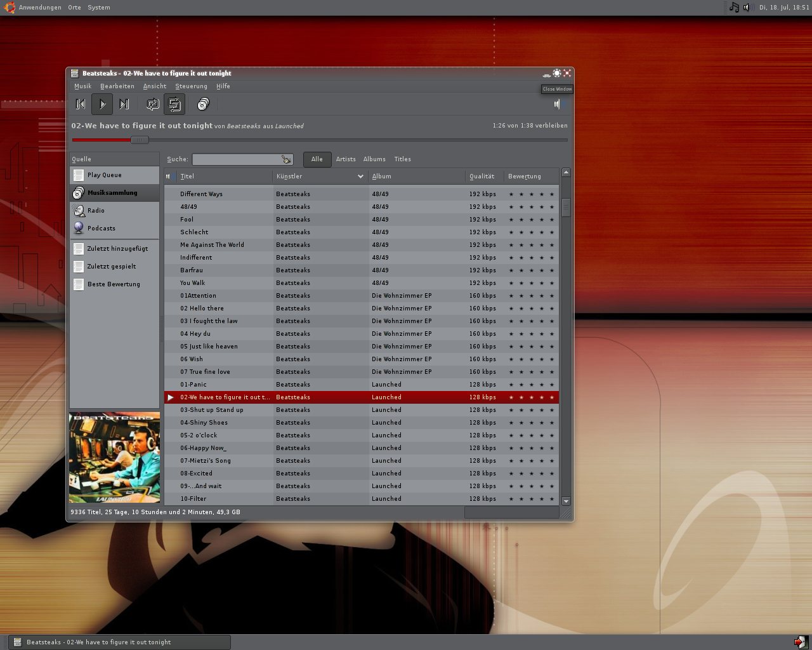Click the play indicator on the highlighted row
The width and height of the screenshot is (812, 650).
(170, 397)
